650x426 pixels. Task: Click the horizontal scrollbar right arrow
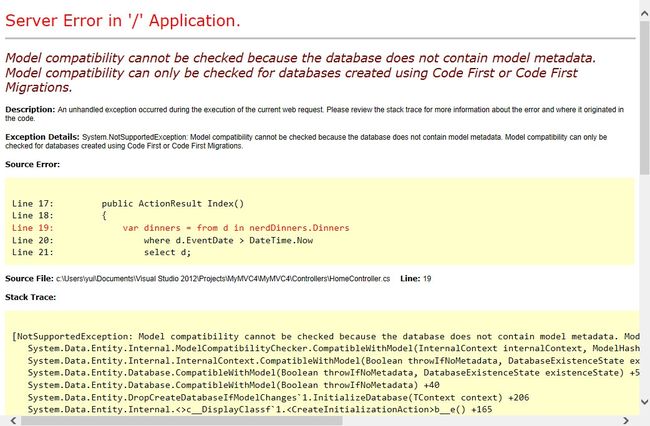626,421
